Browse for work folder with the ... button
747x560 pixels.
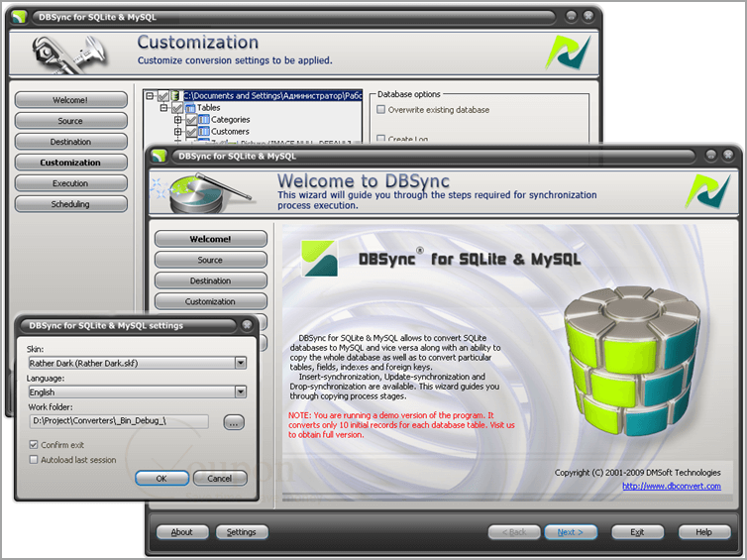[x=234, y=422]
